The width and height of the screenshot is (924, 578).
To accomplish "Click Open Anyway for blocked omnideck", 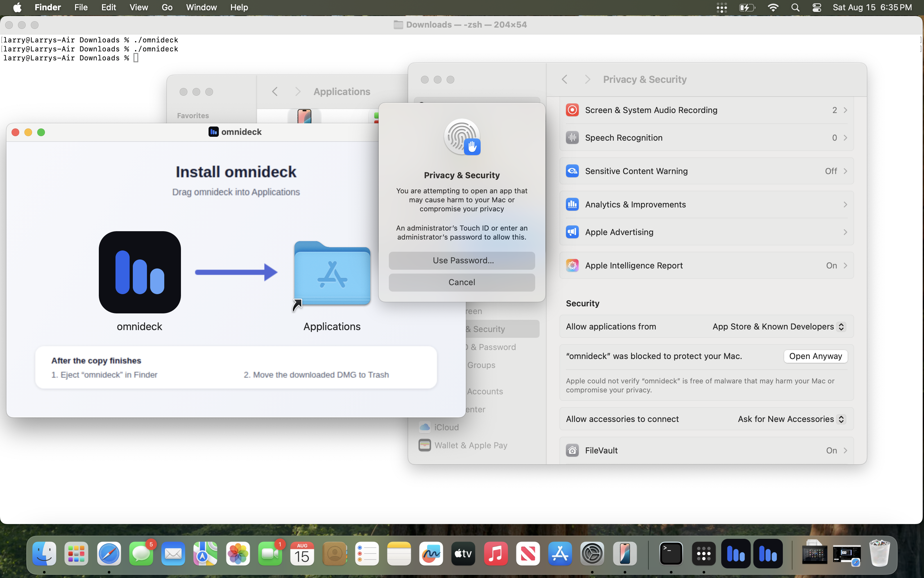I will [x=815, y=356].
